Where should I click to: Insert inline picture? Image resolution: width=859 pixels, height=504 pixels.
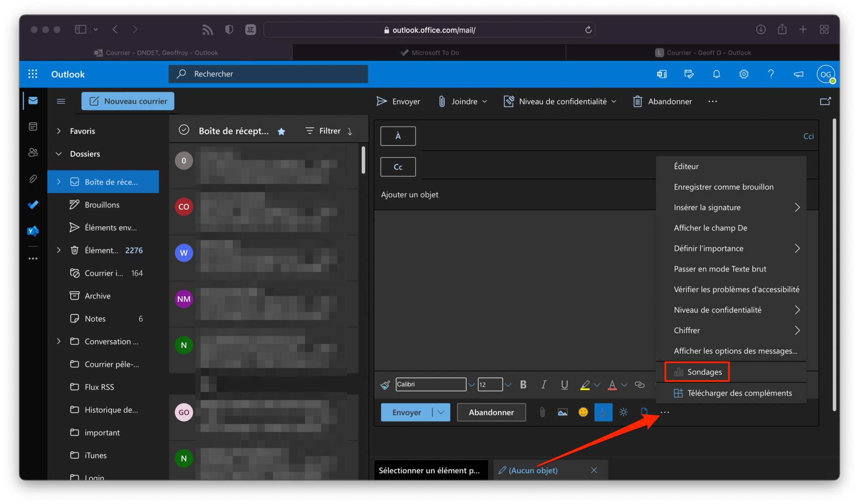tap(562, 412)
